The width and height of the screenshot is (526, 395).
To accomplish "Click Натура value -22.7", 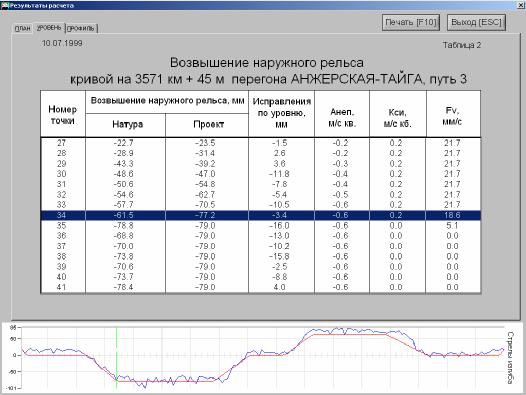I will pyautogui.click(x=123, y=143).
